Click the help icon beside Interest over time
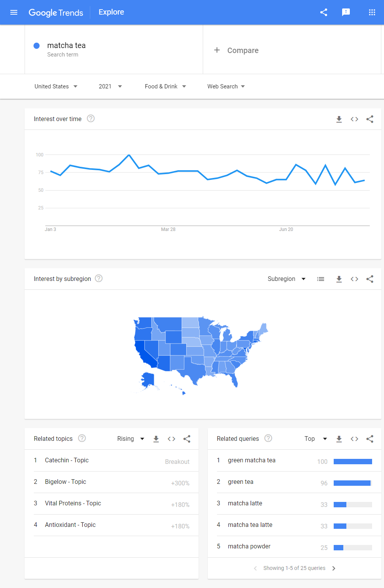The width and height of the screenshot is (384, 588). pos(91,119)
